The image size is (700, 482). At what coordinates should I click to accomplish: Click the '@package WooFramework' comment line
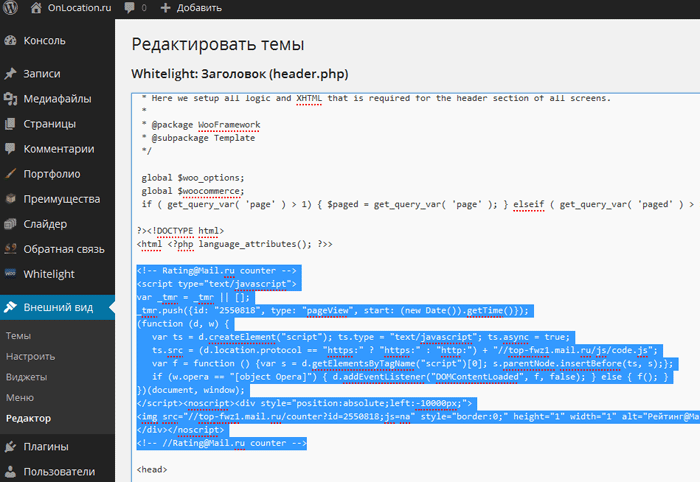[201, 125]
